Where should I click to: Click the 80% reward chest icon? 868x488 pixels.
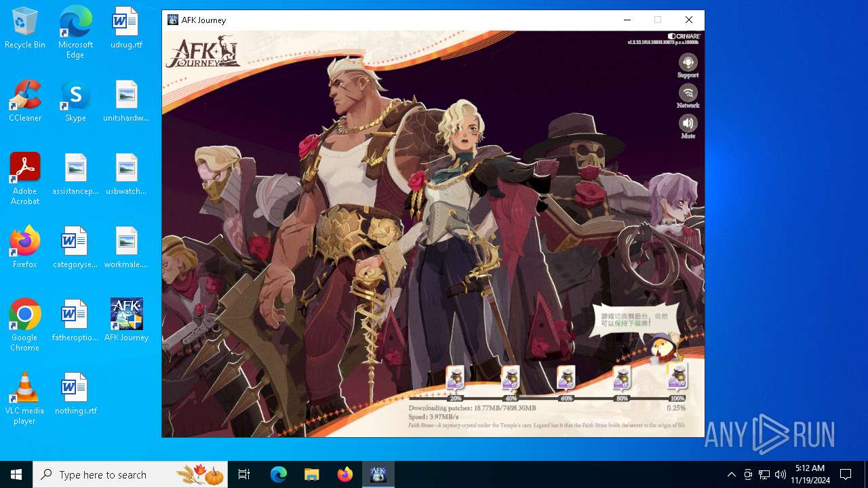tap(622, 378)
